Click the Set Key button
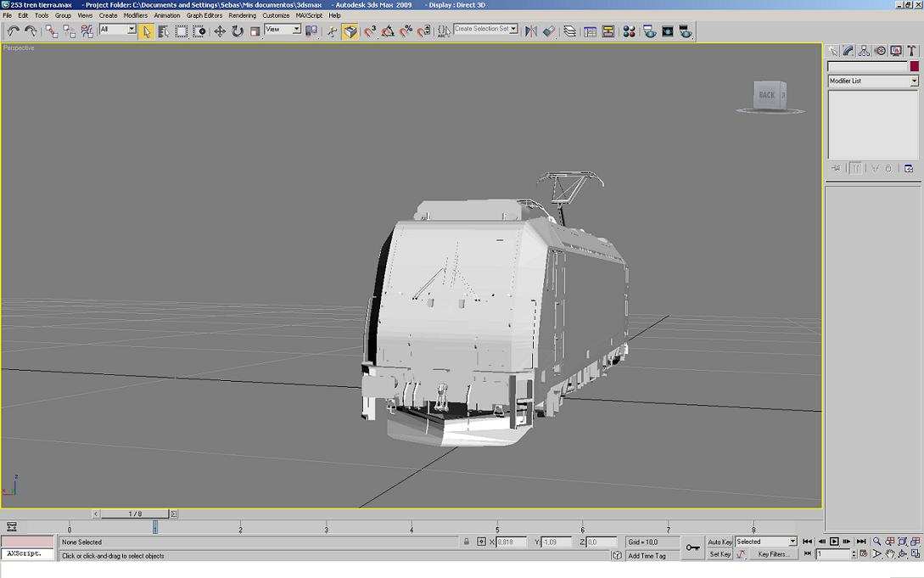The height and width of the screenshot is (578, 924). point(720,554)
